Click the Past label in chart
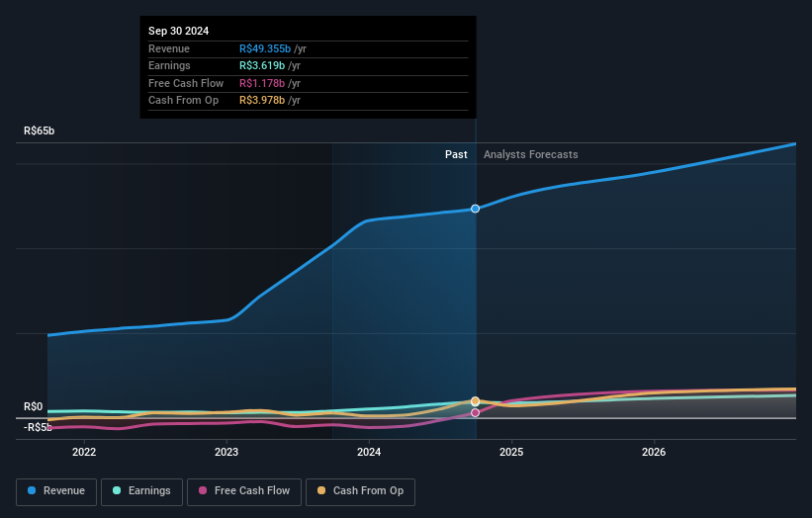 click(456, 154)
